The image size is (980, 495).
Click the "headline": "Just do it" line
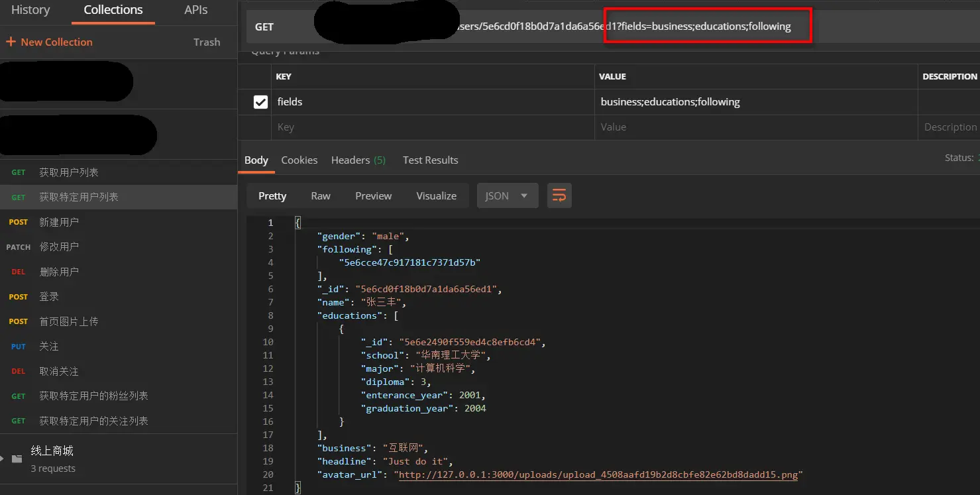tap(385, 461)
